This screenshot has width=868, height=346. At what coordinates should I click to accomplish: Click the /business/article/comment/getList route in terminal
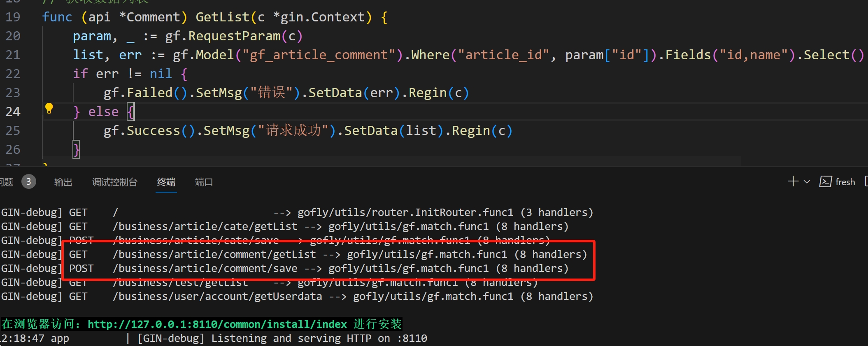click(x=214, y=254)
